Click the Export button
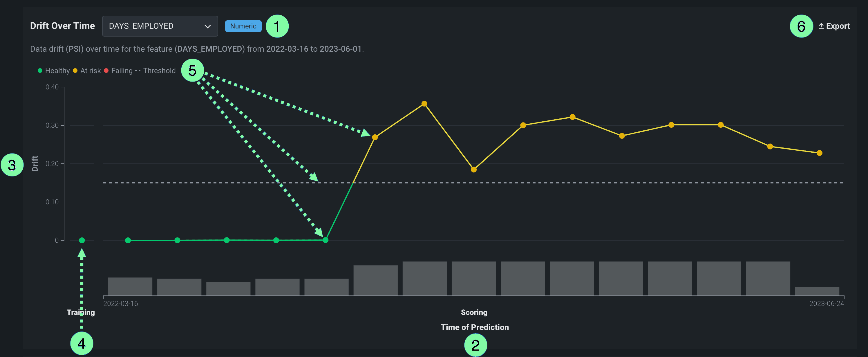 (834, 26)
